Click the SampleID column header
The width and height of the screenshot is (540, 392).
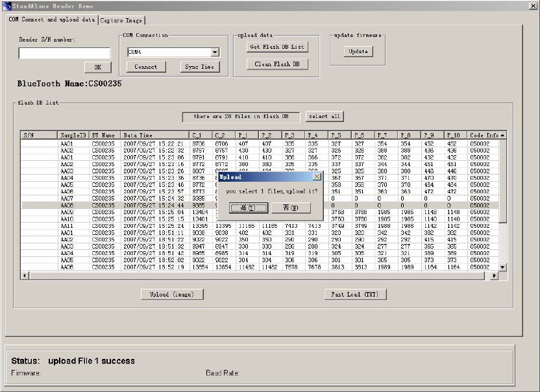click(73, 135)
